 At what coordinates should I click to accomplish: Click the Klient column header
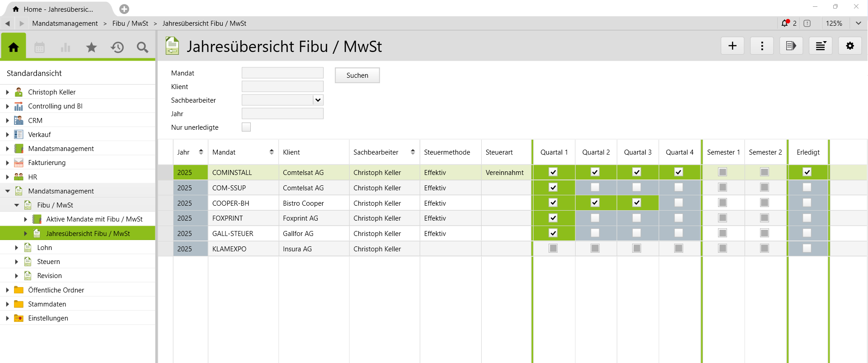(x=314, y=152)
